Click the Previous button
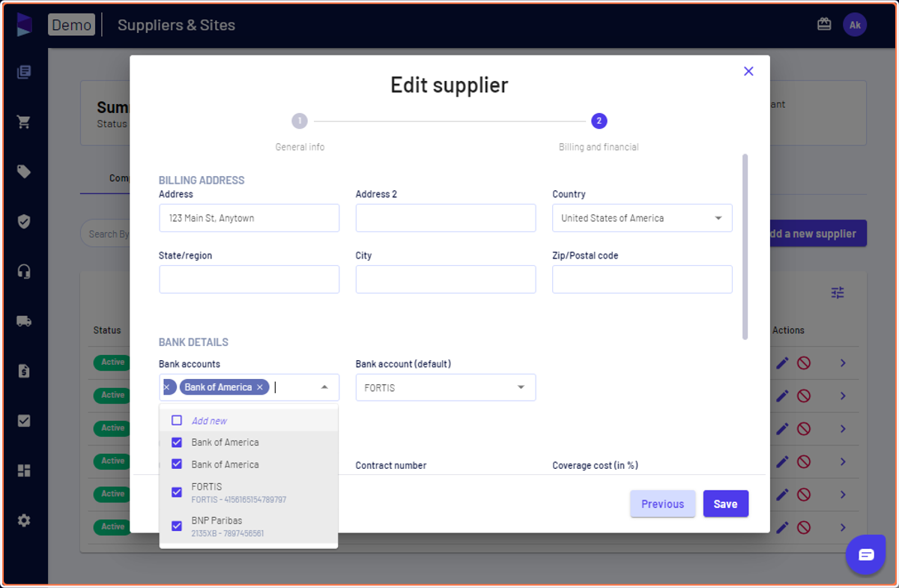The width and height of the screenshot is (899, 588). point(662,504)
